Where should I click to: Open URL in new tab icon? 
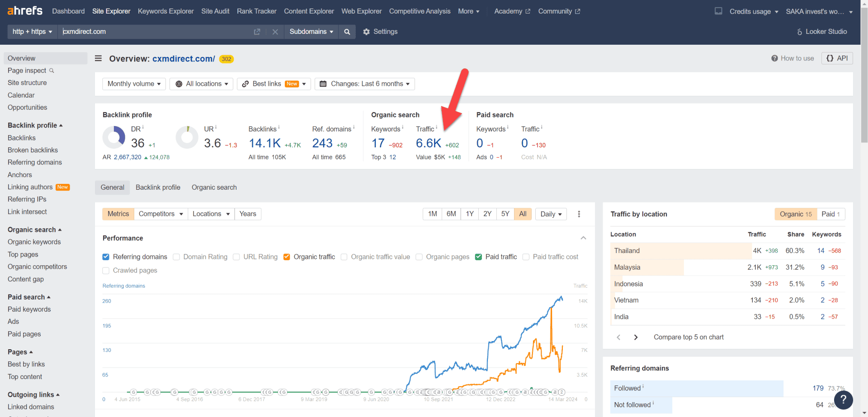(257, 32)
